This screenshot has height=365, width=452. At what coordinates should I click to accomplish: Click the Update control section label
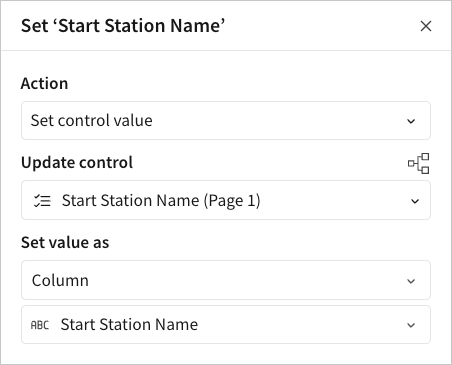77,163
